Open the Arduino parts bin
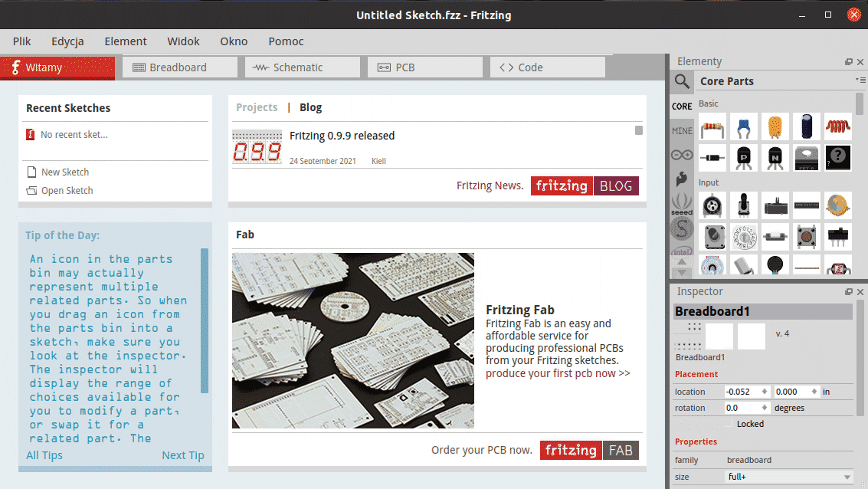Viewport: 868px width, 489px height. 681,155
